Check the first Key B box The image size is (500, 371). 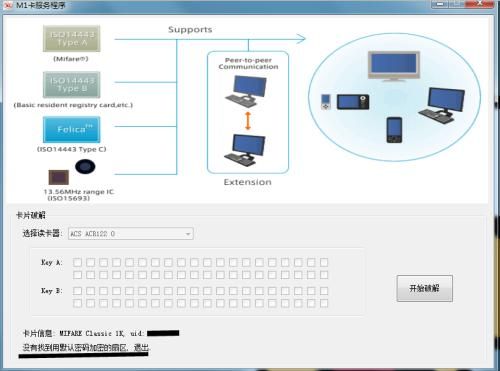tap(77, 291)
